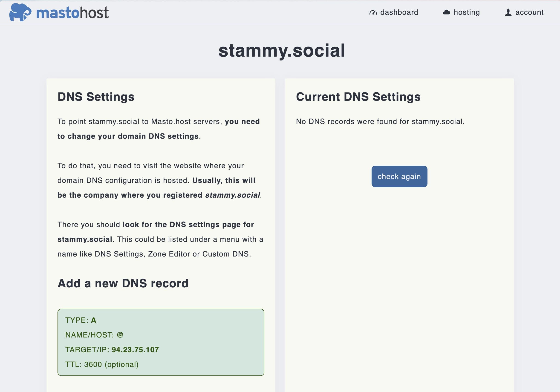Click the TTL: 3600 (optional) line
The width and height of the screenshot is (560, 392).
click(x=102, y=364)
